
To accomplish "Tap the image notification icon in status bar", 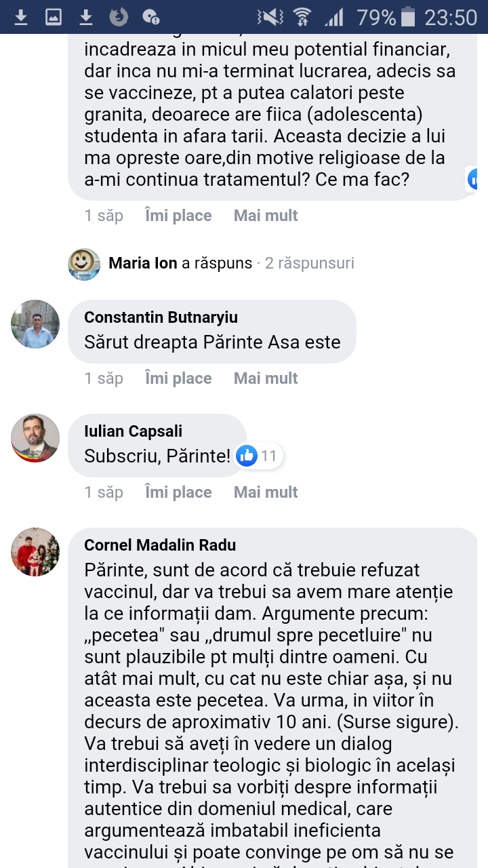I will (54, 17).
